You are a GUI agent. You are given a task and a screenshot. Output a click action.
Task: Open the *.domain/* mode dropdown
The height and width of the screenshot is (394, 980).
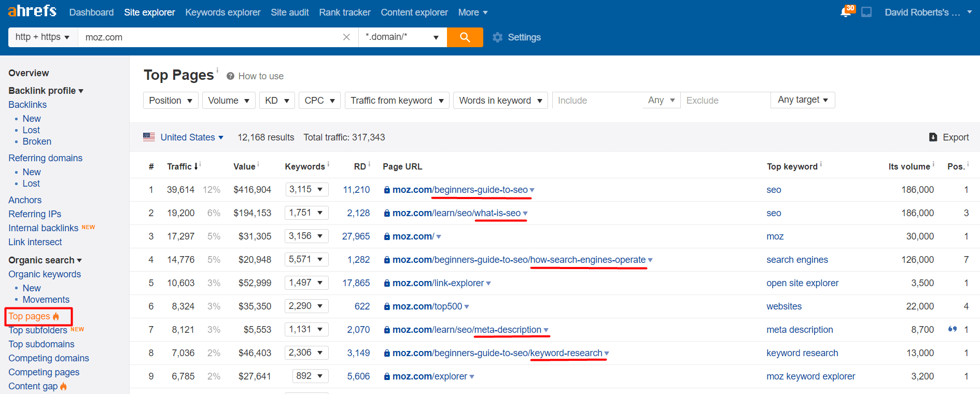[402, 37]
